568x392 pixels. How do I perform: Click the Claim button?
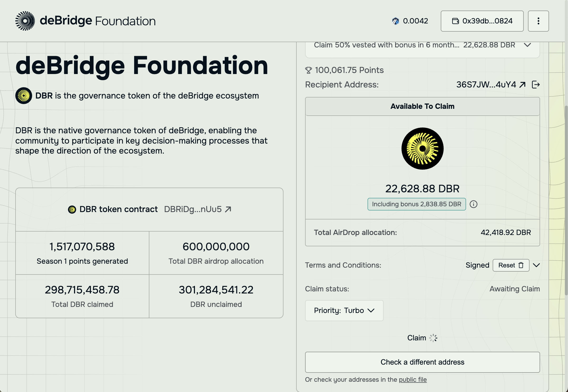(x=422, y=338)
